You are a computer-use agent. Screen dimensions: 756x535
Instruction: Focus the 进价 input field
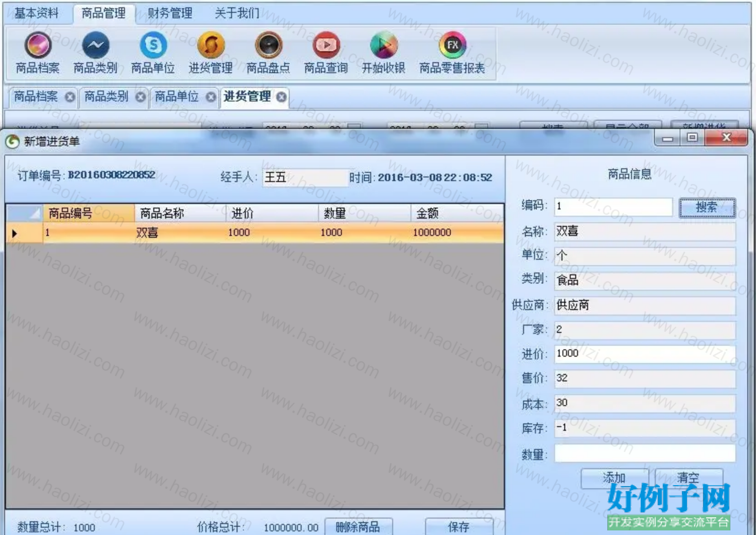[645, 354]
